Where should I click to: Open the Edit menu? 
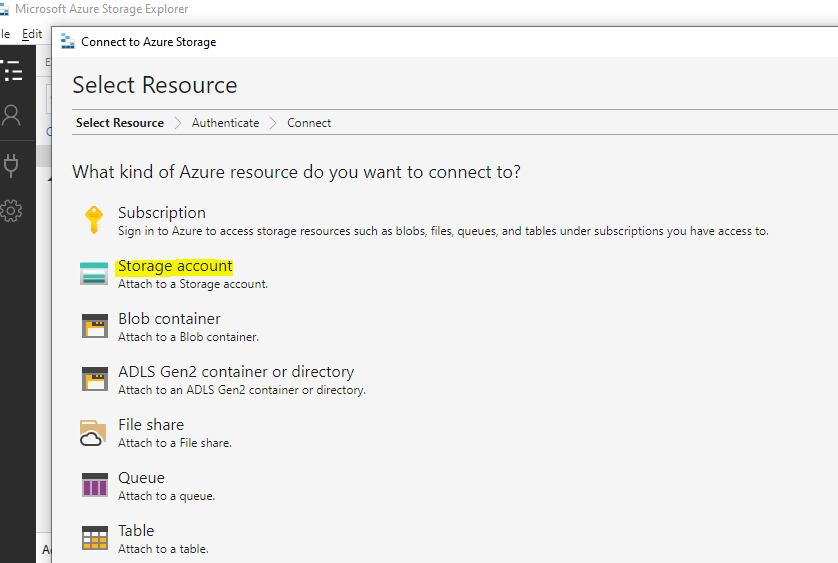click(32, 34)
